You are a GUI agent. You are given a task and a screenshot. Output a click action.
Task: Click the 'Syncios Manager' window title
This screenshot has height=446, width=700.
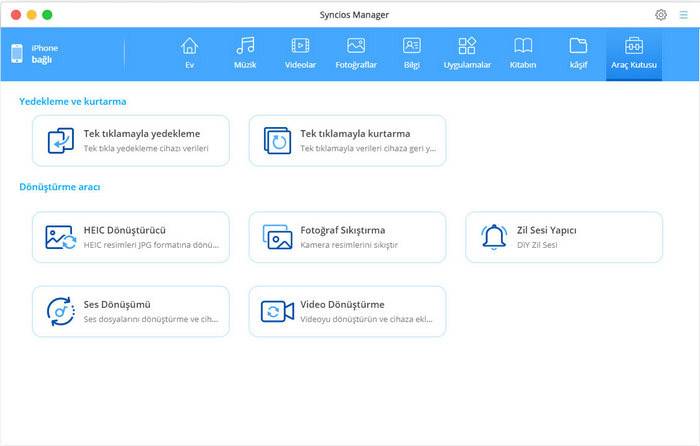click(354, 15)
